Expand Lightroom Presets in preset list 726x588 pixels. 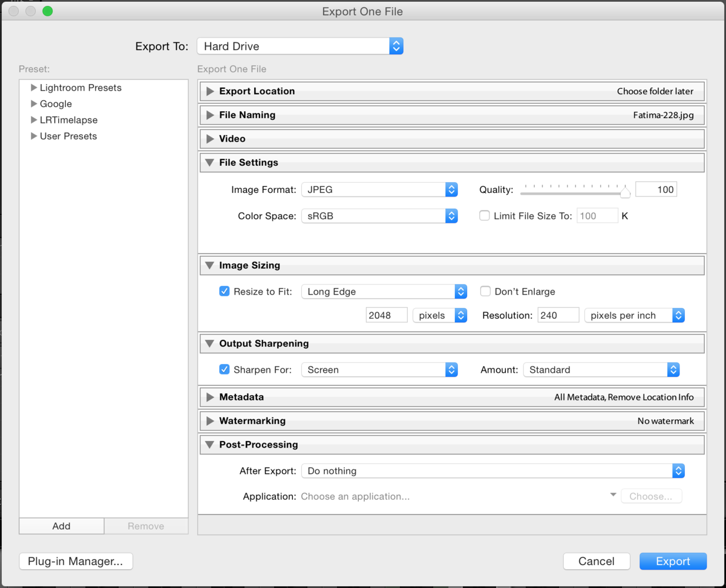tap(34, 88)
